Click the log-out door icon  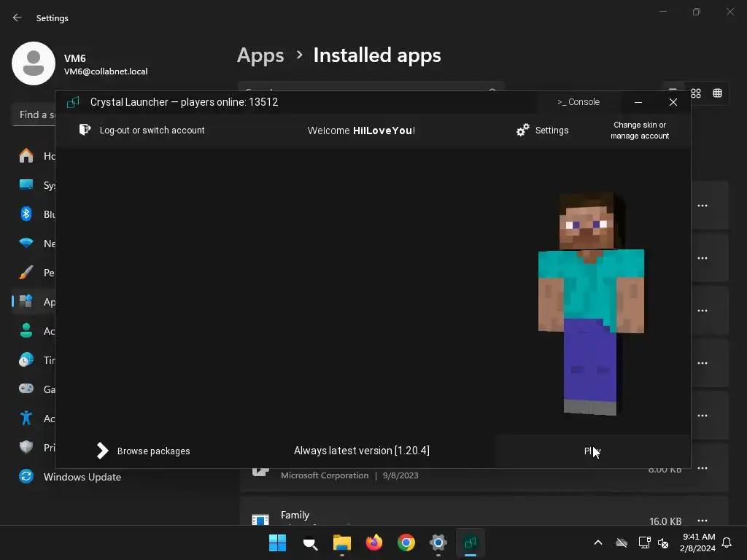coord(85,130)
